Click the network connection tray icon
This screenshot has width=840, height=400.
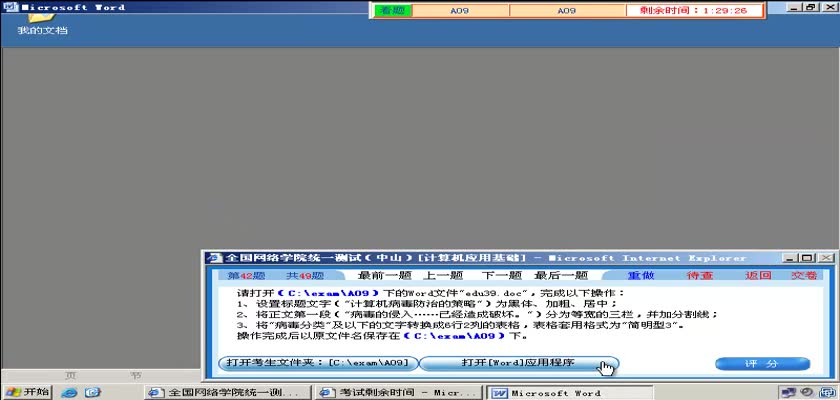pyautogui.click(x=788, y=393)
